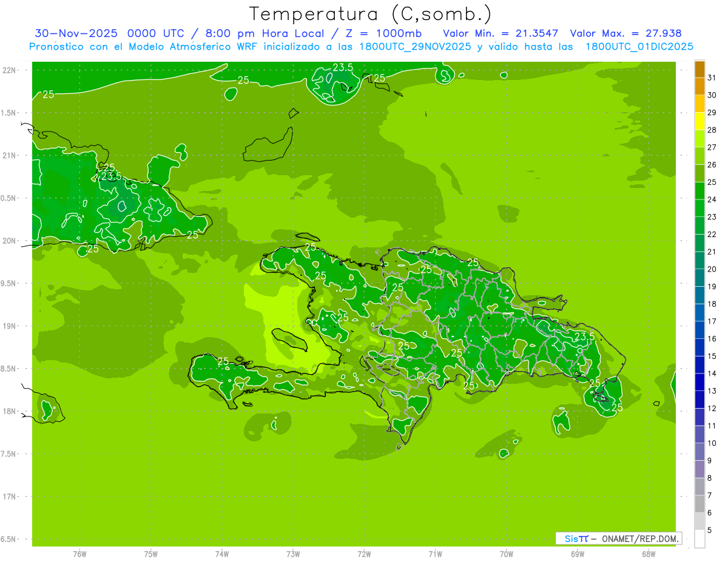Click the blue swatch between 15 and 16
The image size is (728, 562).
click(699, 347)
